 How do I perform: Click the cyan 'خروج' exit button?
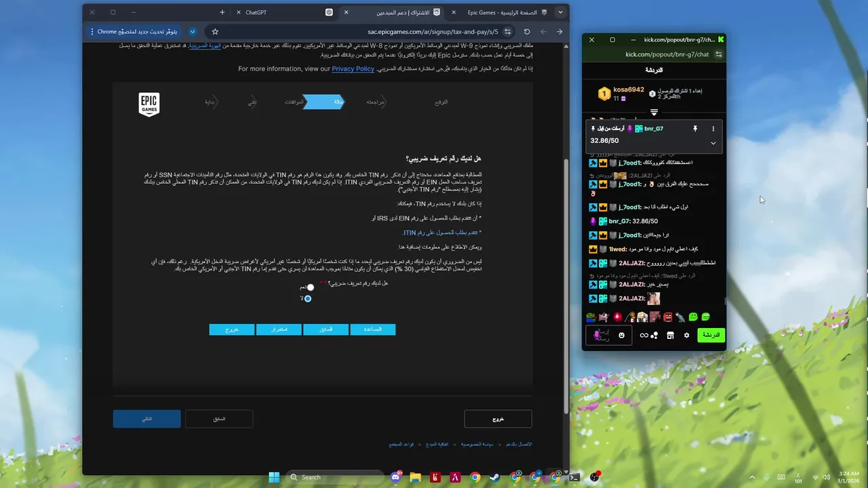[x=232, y=329]
